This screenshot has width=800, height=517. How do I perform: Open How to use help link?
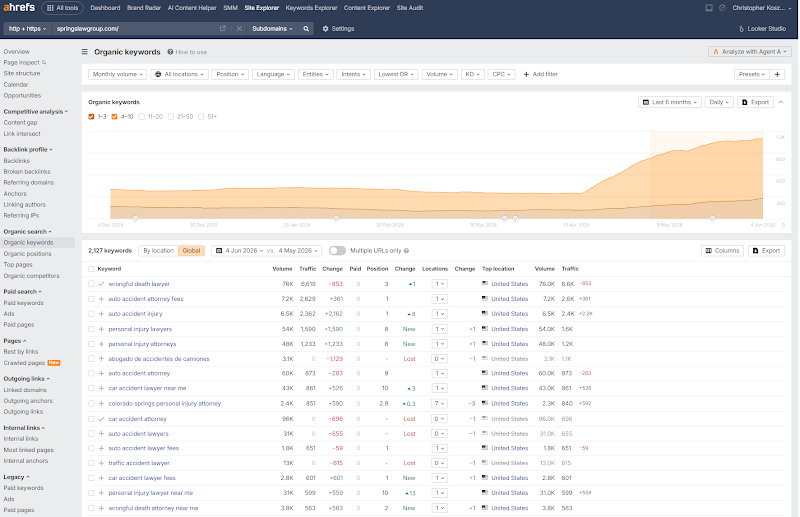[x=187, y=52]
